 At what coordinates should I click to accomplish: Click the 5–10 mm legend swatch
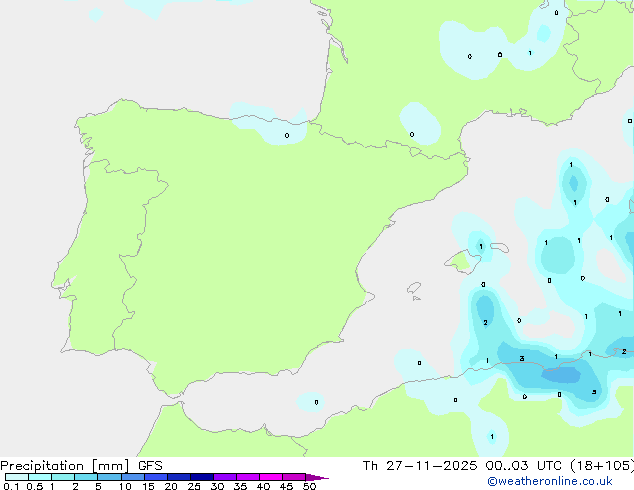tap(109, 477)
